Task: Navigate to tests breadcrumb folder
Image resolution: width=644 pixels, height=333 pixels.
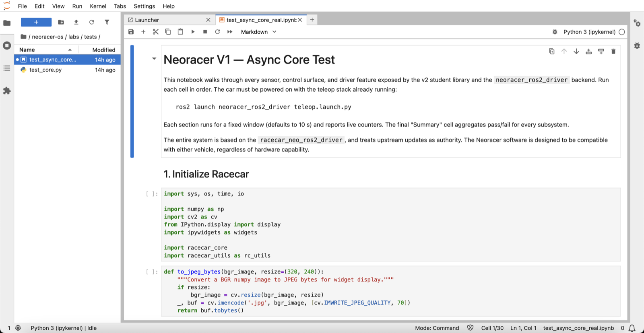Action: (91, 37)
